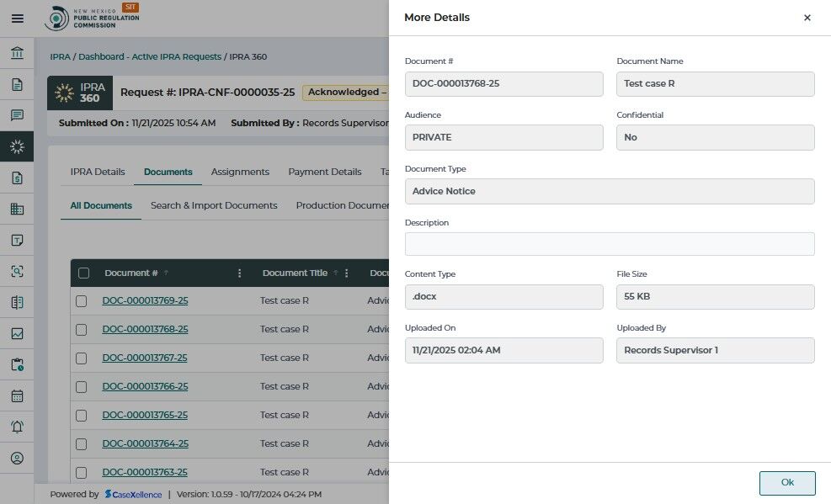Open the chat messages sidebar icon
Screen dimensions: 831x504
17,115
